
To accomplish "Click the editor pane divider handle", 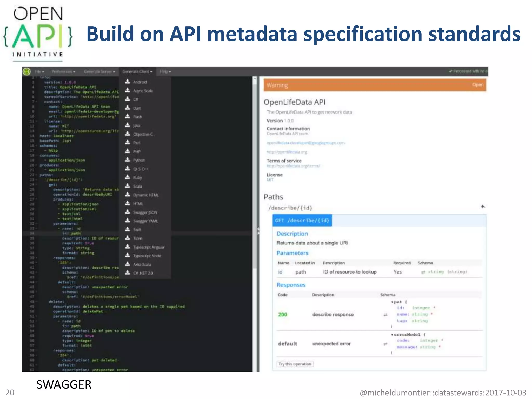I will click(x=258, y=231).
